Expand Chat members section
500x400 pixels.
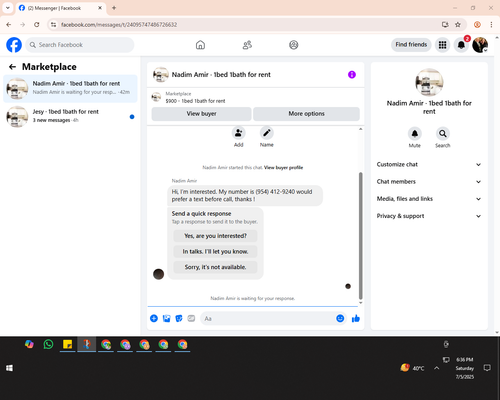pyautogui.click(x=429, y=182)
